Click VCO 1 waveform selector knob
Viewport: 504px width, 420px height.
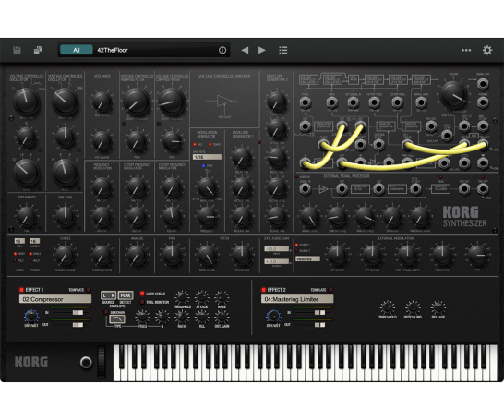tap(27, 102)
